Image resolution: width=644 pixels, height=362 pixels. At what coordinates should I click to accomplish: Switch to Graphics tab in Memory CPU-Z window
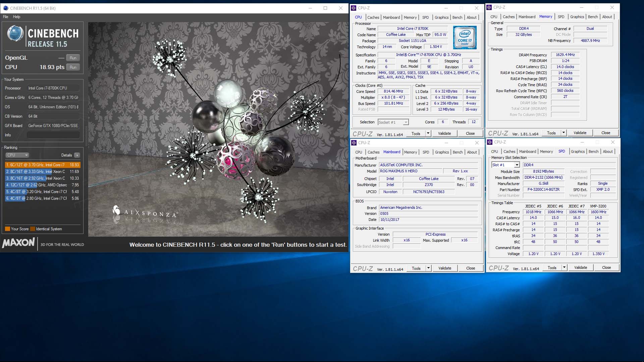click(x=577, y=17)
